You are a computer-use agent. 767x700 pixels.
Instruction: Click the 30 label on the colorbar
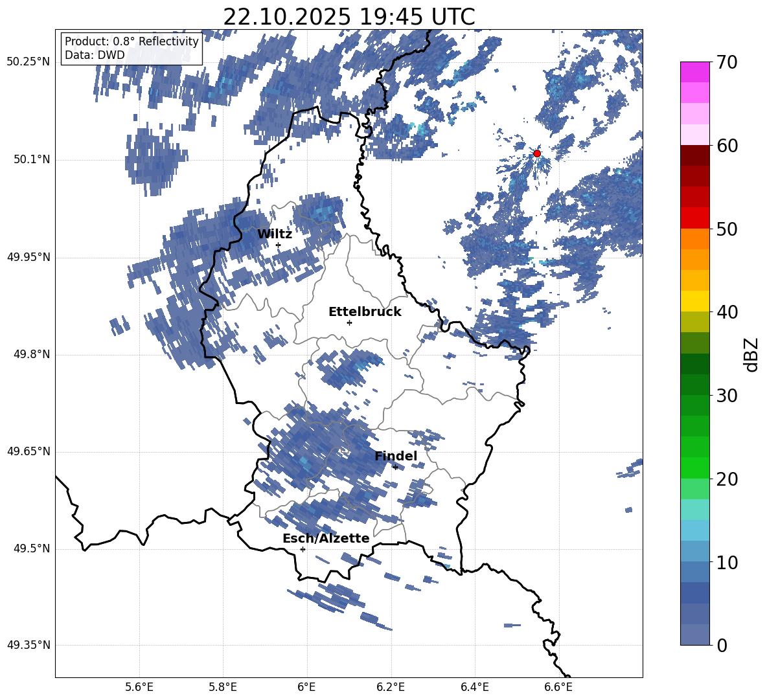[x=727, y=396]
